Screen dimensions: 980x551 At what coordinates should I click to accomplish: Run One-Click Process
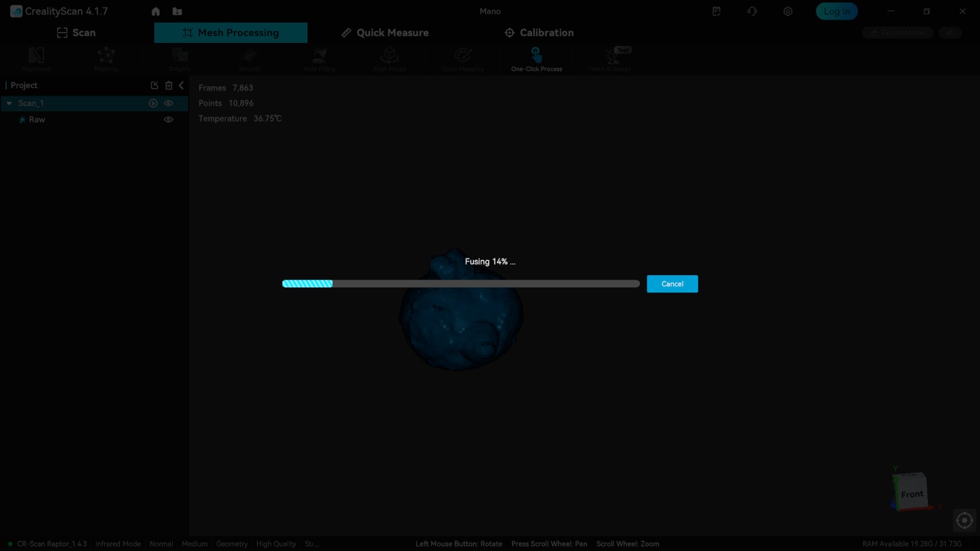coord(537,59)
